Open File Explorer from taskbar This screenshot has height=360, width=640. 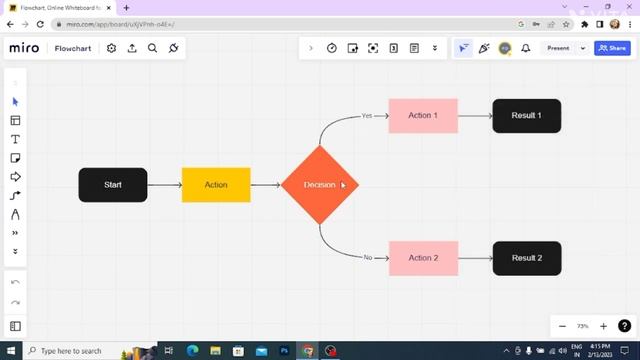[x=215, y=351]
